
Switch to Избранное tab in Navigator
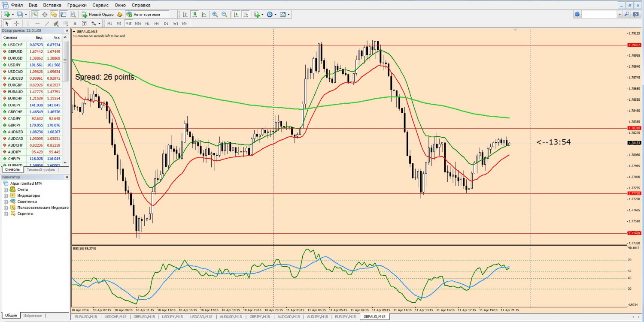pyautogui.click(x=33, y=316)
